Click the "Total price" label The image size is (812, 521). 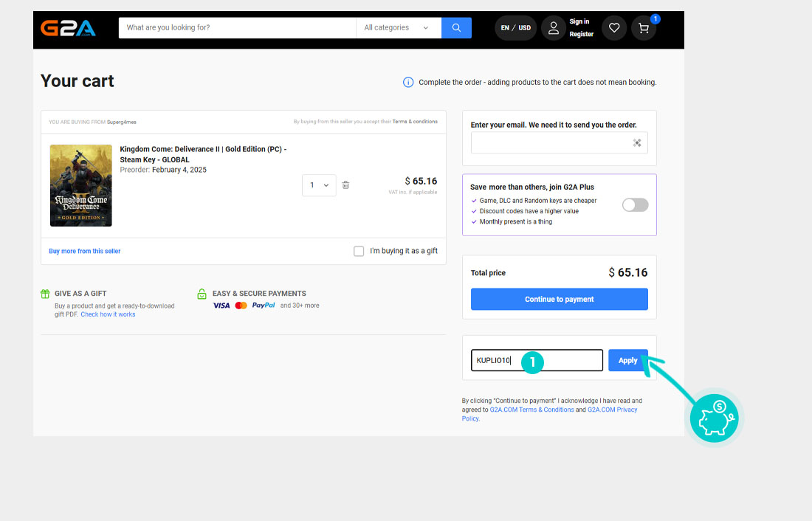point(488,273)
